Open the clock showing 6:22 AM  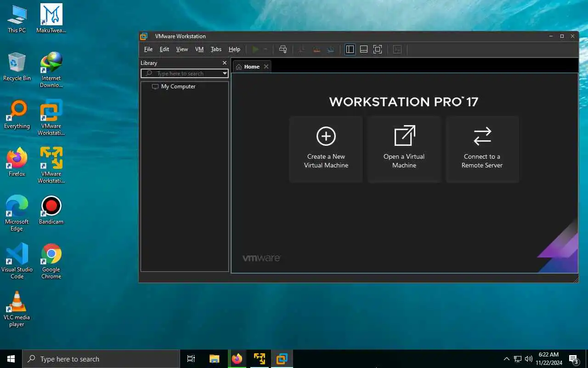coord(550,359)
